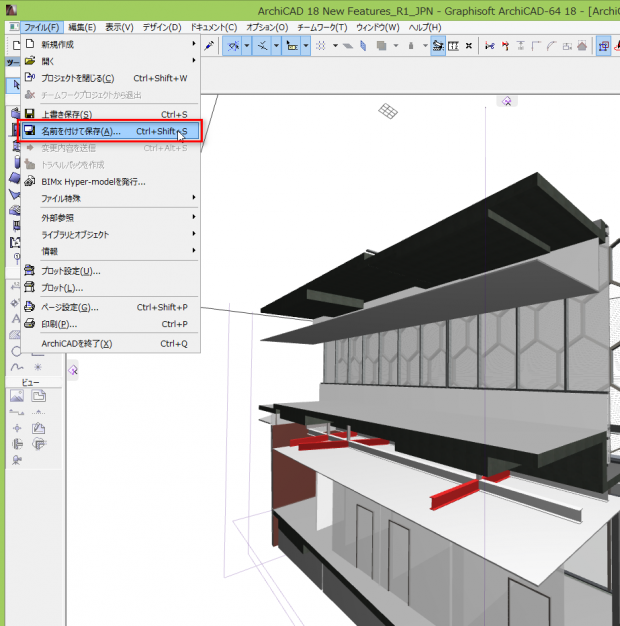The image size is (620, 626).
Task: Click the printer icon next to 印刷
Action: click(x=29, y=324)
